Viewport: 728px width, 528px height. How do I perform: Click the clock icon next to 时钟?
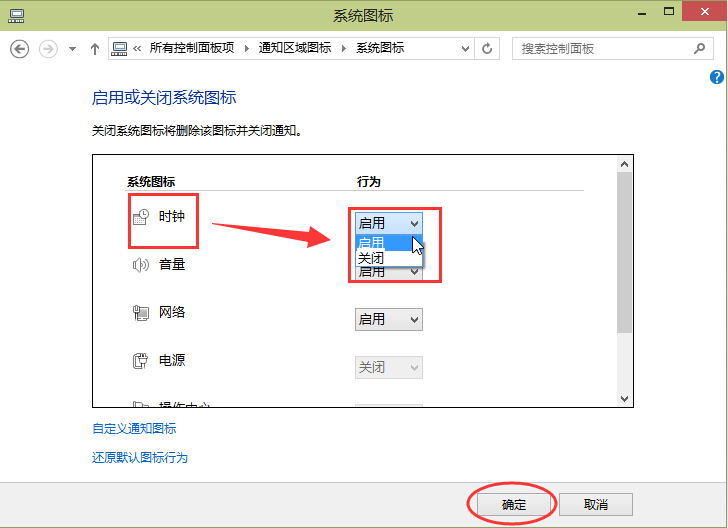tap(141, 216)
